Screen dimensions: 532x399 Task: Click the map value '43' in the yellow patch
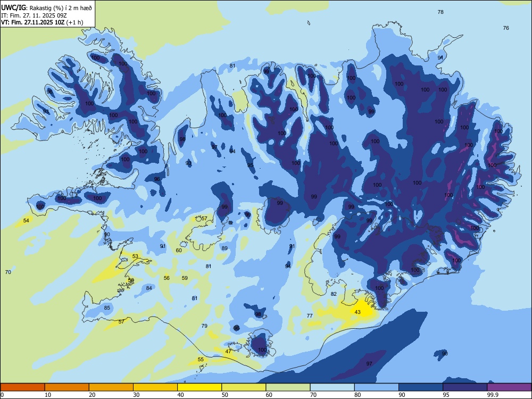pos(358,312)
